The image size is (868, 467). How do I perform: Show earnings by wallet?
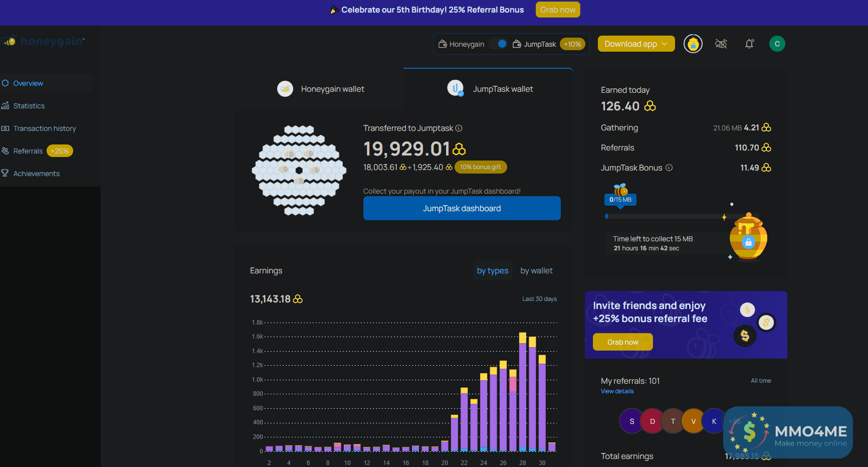point(536,271)
